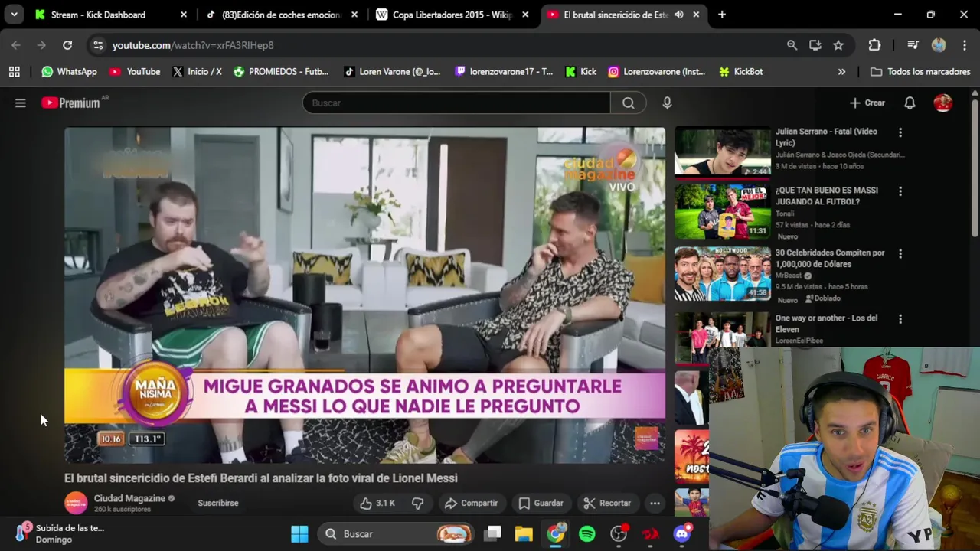Viewport: 980px width, 551px height.
Task: Click the Ciudad Magazine channel avatar
Action: [x=76, y=503]
